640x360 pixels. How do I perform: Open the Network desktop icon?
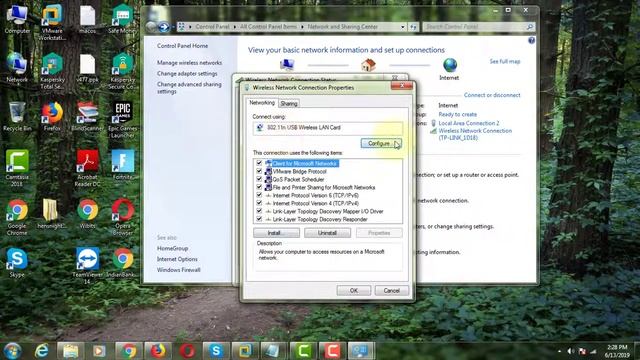[17, 68]
